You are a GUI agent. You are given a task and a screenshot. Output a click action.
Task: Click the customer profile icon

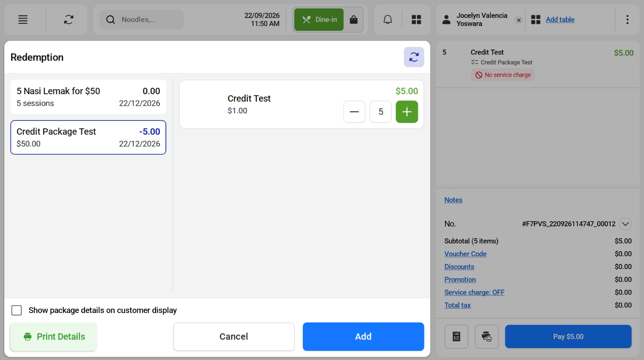click(446, 20)
